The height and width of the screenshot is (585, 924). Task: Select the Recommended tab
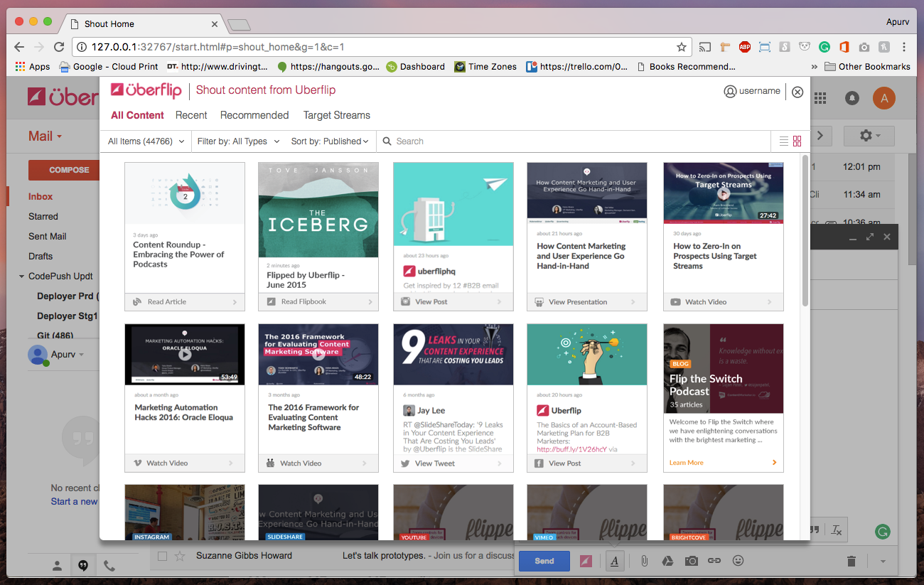click(x=254, y=115)
